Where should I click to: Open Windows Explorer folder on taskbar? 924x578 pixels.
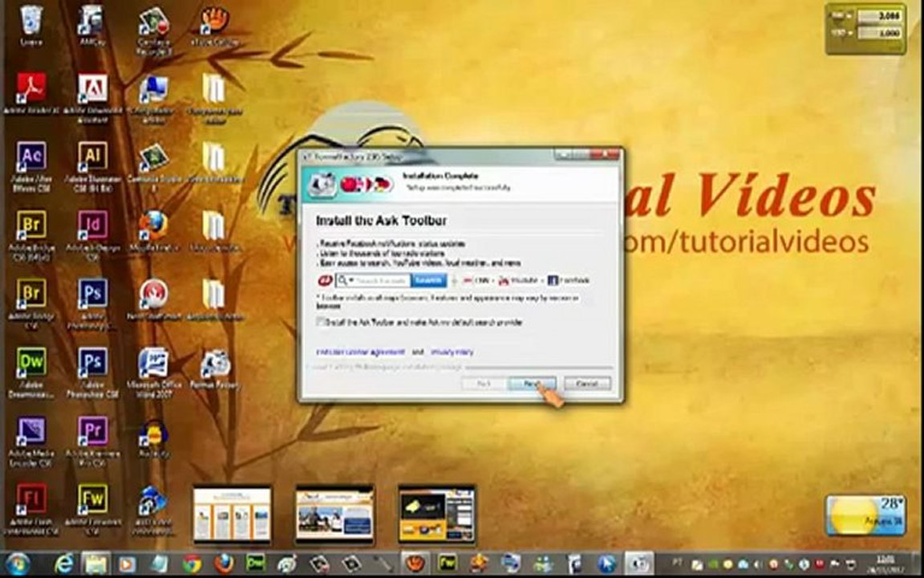95,564
